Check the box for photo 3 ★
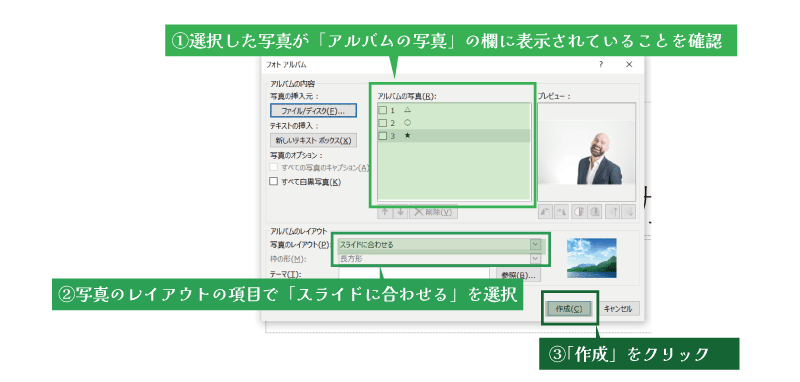Image resolution: width=800 pixels, height=382 pixels. pyautogui.click(x=383, y=136)
